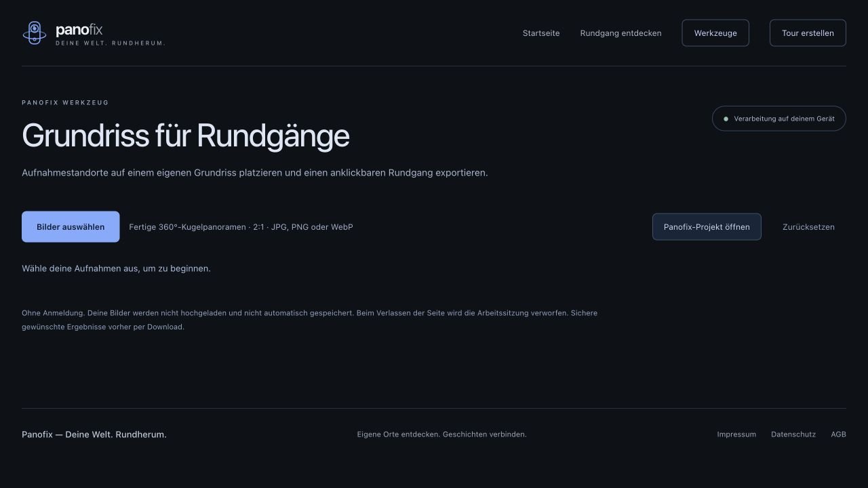The height and width of the screenshot is (488, 868).
Task: Click the Grundriss für Rundgänge heading
Action: (x=186, y=136)
